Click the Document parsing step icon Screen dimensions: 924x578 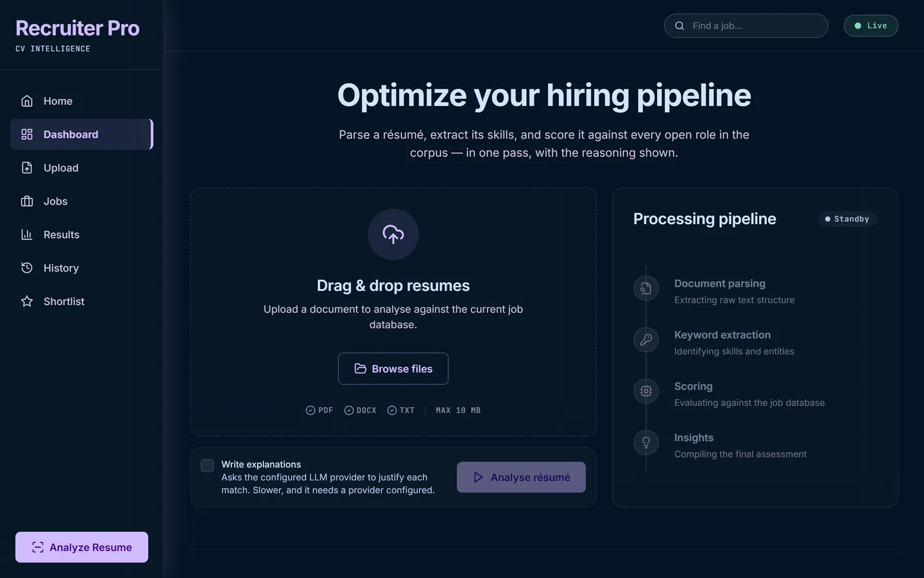pos(646,288)
